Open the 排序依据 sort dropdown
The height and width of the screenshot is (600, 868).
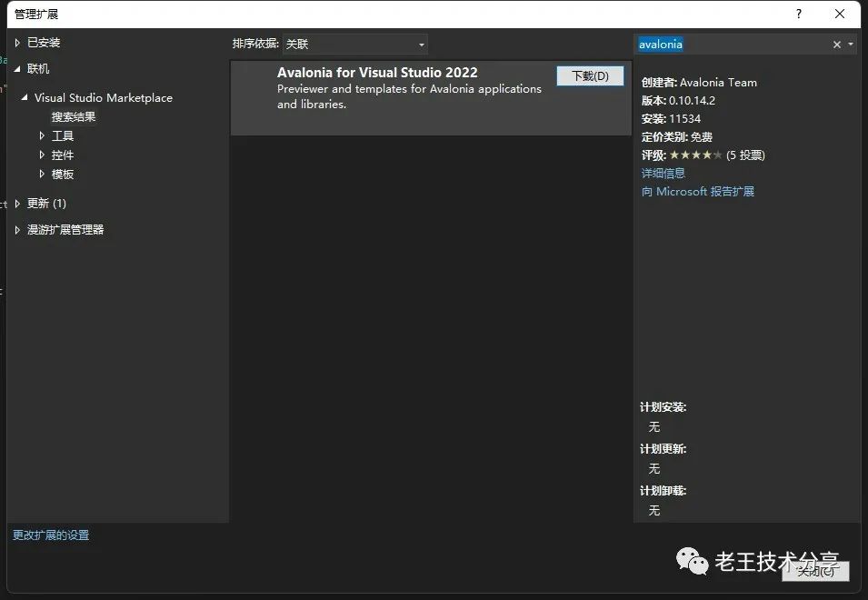pos(354,45)
